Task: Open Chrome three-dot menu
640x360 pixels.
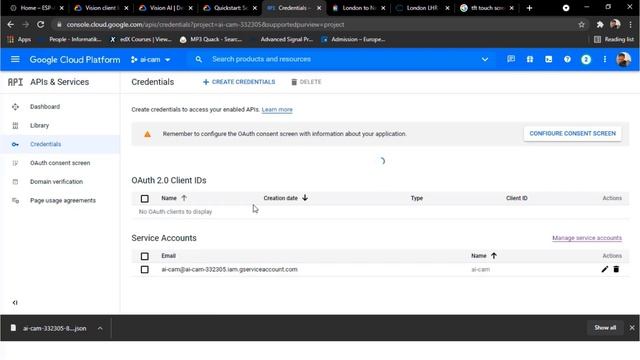Action: pos(631,24)
